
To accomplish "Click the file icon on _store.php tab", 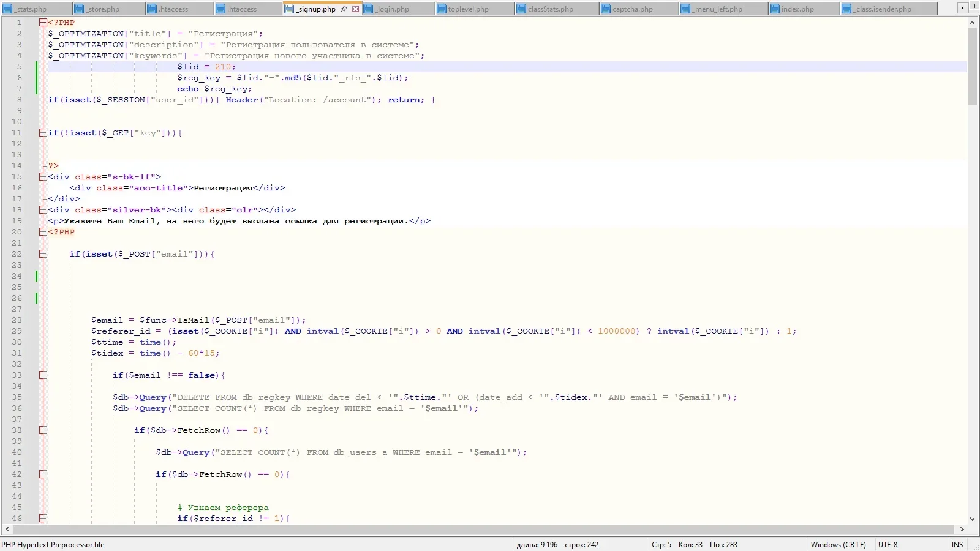I will [79, 9].
